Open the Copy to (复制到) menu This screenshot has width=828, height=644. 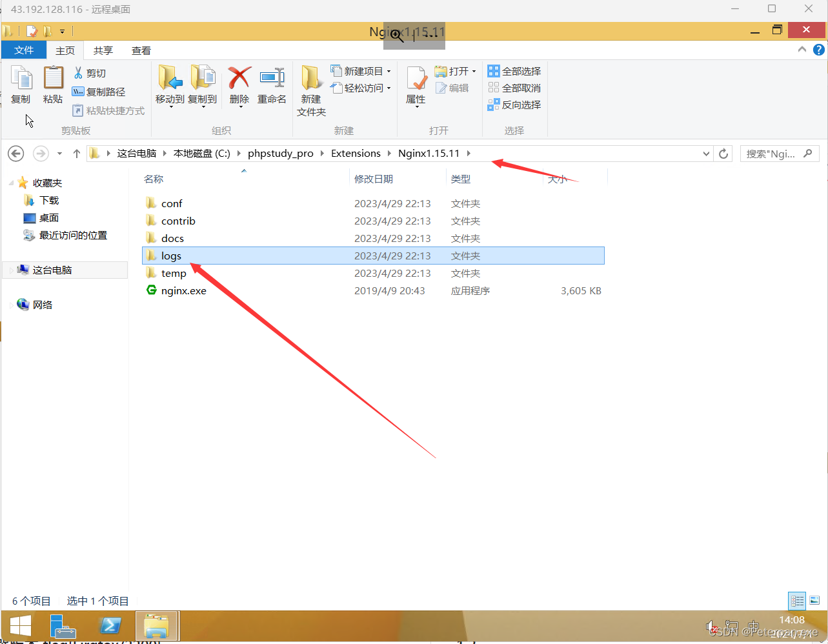pyautogui.click(x=202, y=85)
